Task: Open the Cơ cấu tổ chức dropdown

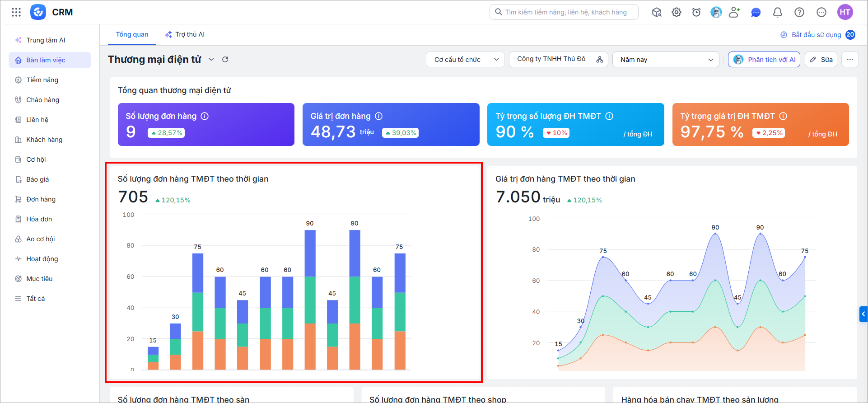Action: 465,60
